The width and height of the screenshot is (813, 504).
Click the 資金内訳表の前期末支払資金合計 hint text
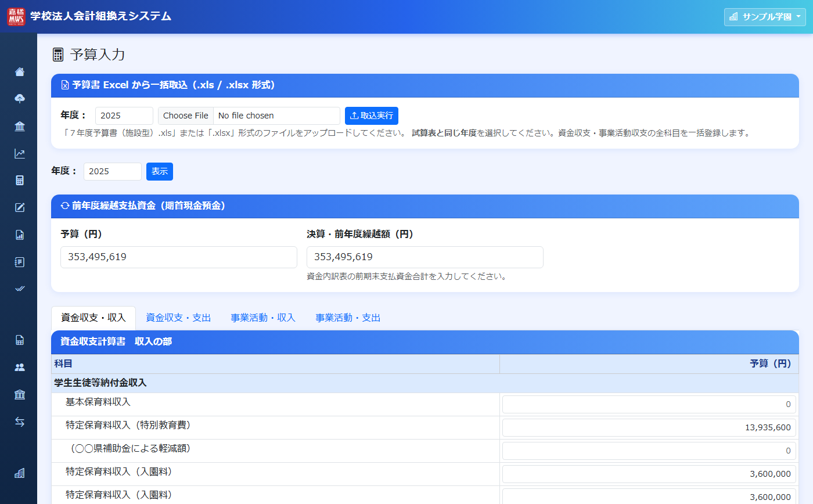point(406,277)
